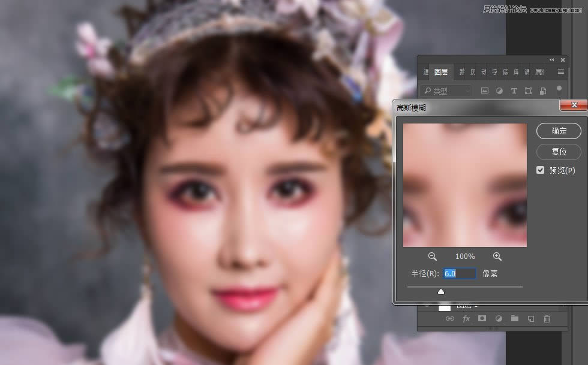Click the 复位 reset button
Viewport: 588px width, 365px height.
[559, 152]
